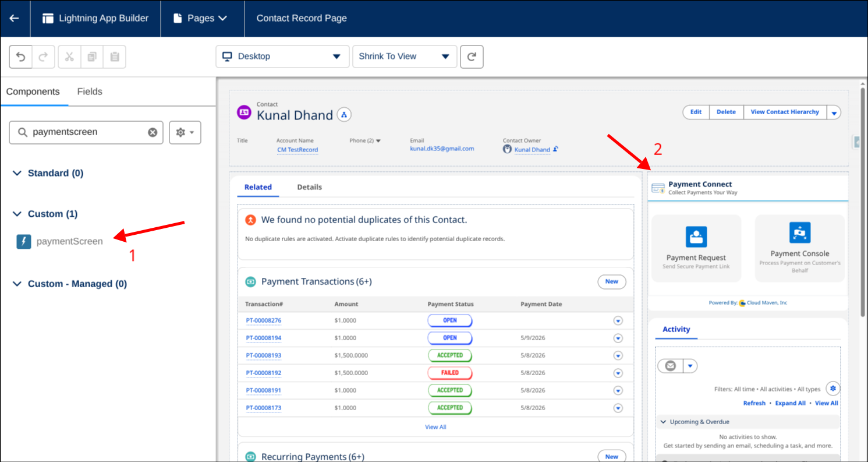
Task: Clear the component search text
Action: [153, 132]
